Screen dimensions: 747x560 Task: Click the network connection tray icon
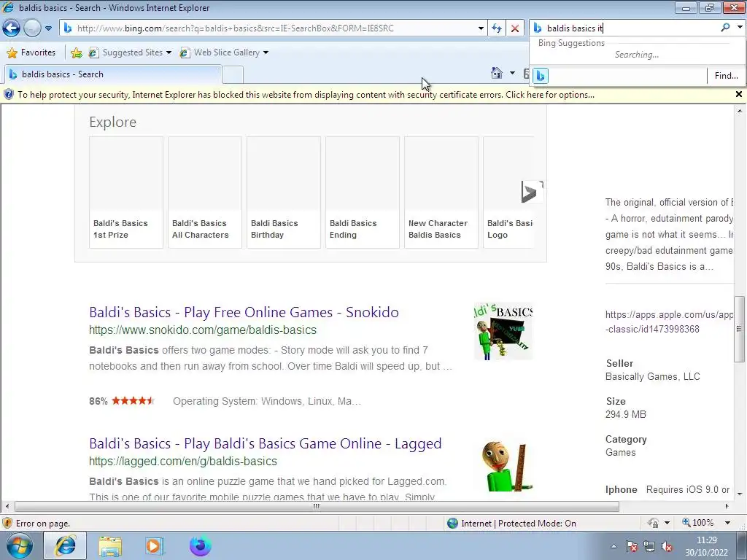pos(649,546)
